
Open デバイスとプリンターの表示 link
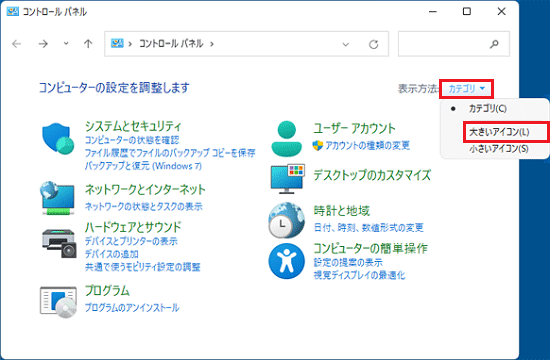pyautogui.click(x=131, y=241)
